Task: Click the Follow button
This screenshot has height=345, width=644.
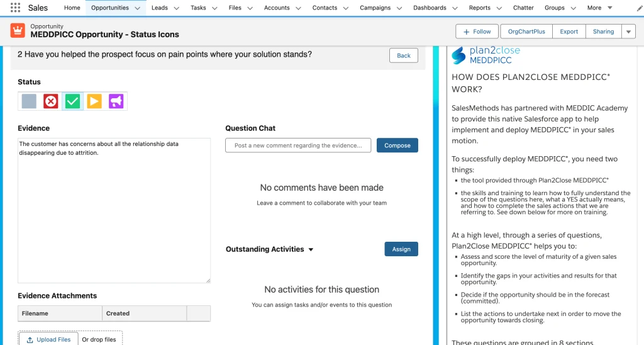Action: click(477, 31)
